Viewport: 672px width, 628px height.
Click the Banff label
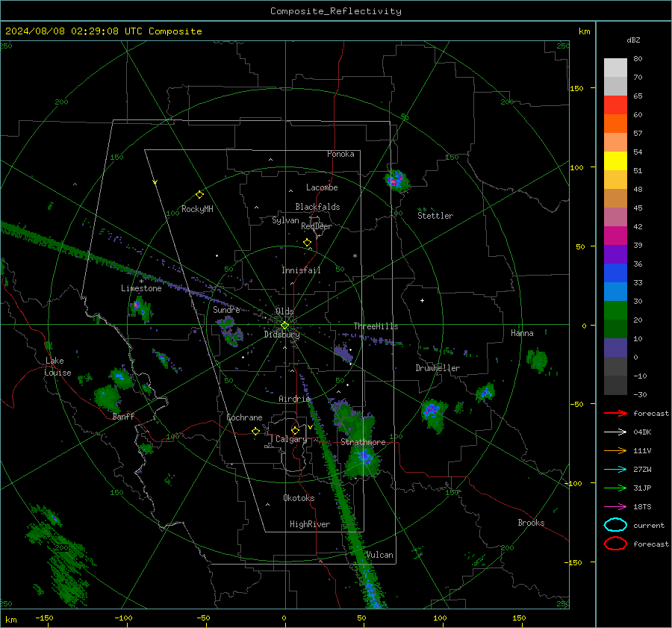(123, 416)
